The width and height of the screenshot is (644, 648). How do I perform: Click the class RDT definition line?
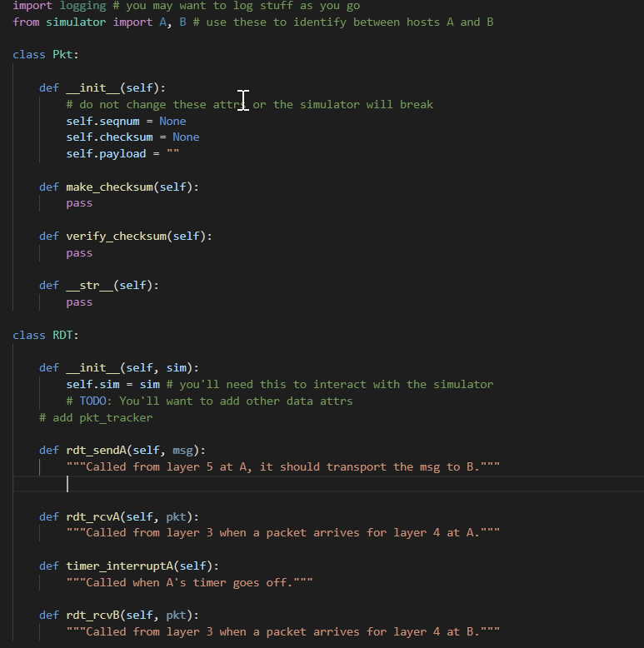(46, 335)
